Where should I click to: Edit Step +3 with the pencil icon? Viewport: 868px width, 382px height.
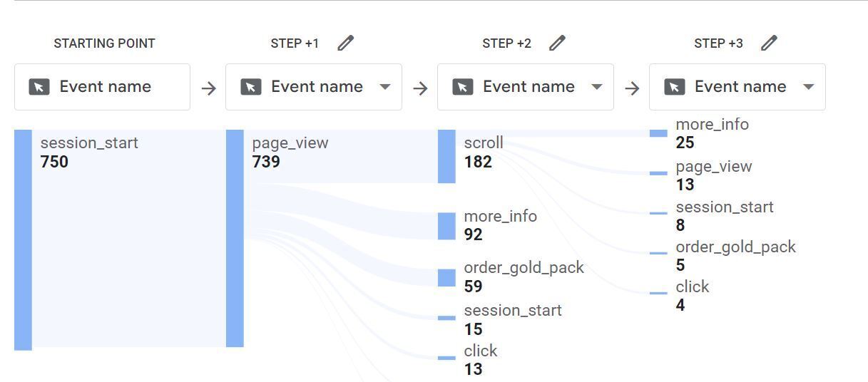pos(769,43)
